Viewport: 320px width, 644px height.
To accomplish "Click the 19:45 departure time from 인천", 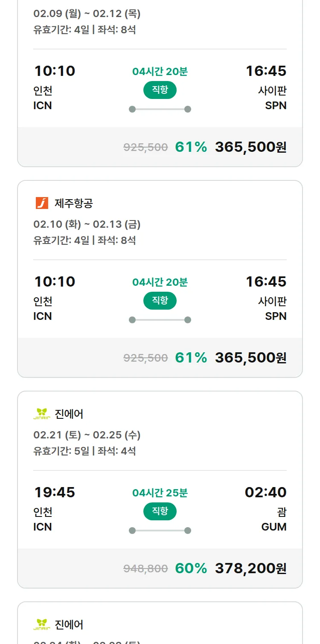I will tap(55, 492).
